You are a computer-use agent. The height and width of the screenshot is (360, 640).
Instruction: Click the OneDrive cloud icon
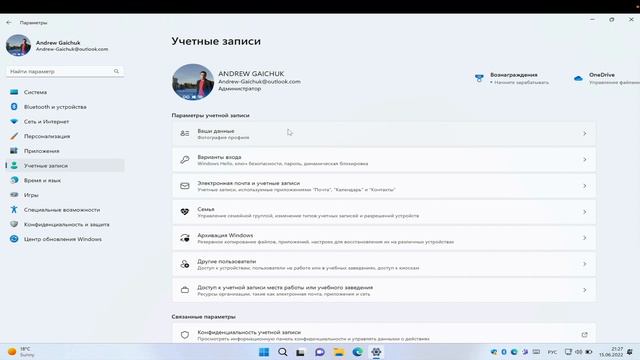click(x=578, y=78)
